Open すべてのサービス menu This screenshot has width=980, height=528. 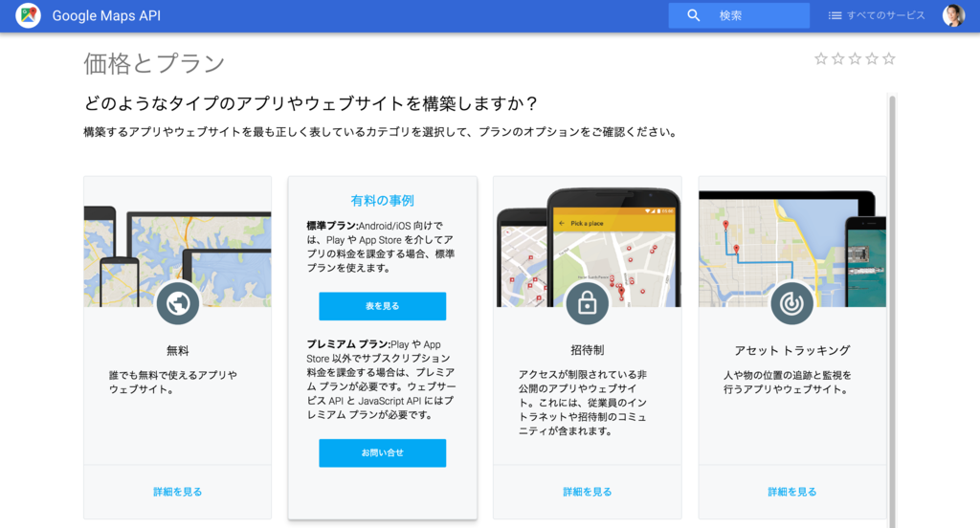(x=877, y=15)
